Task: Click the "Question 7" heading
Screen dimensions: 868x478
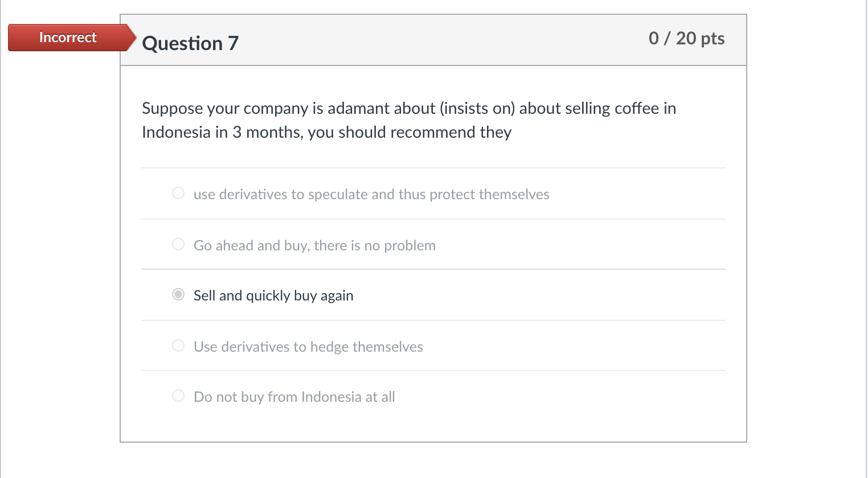Action: (190, 43)
